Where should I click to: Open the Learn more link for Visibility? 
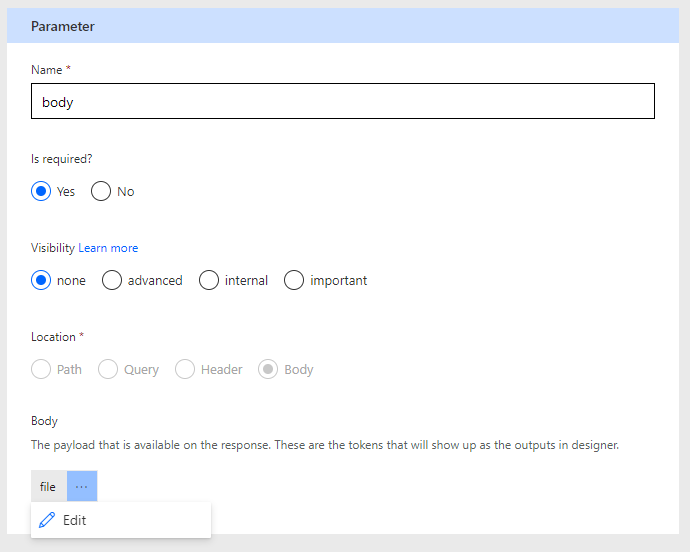click(108, 248)
